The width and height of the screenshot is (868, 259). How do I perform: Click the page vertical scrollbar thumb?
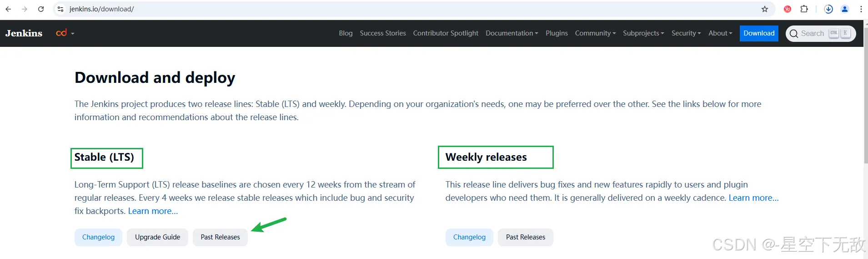tap(866, 95)
